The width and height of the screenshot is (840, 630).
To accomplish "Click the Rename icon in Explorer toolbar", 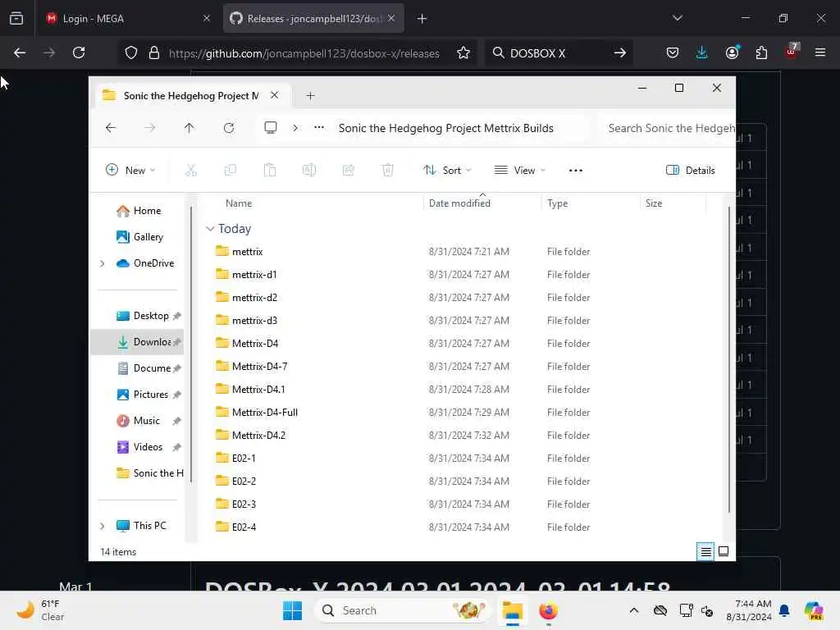I will [x=309, y=171].
